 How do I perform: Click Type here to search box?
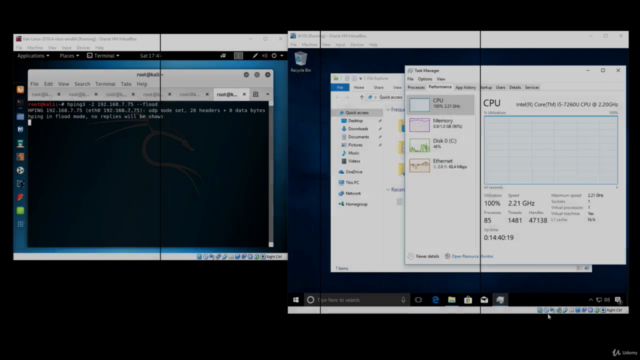356,300
